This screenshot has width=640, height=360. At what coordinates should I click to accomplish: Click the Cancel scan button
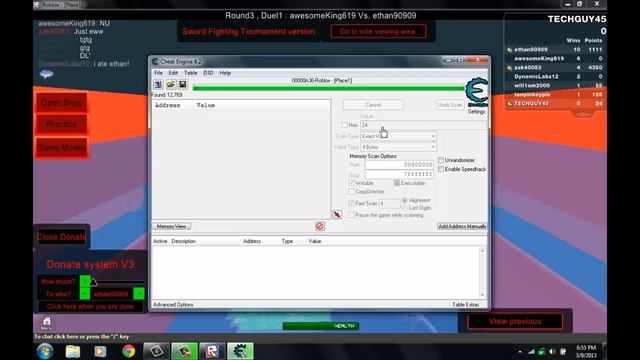click(373, 105)
